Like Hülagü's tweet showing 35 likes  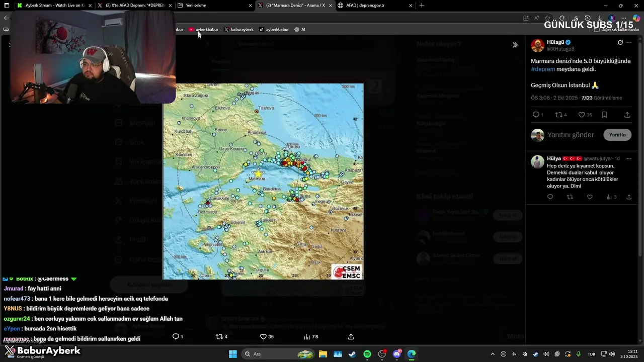pyautogui.click(x=582, y=115)
